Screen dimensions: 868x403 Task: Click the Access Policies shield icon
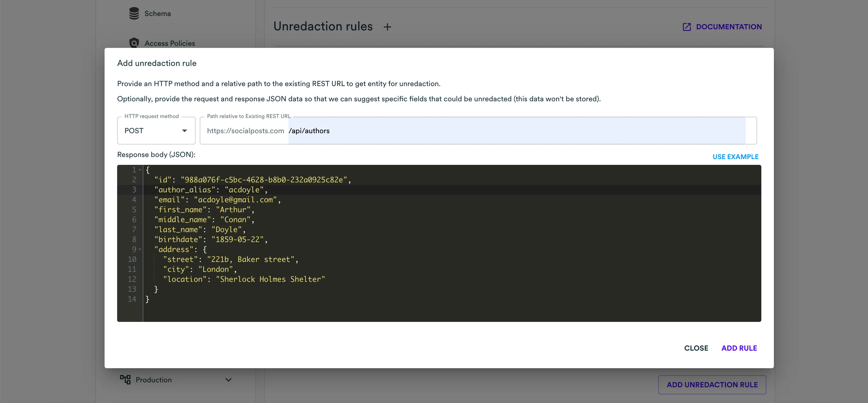pyautogui.click(x=134, y=43)
